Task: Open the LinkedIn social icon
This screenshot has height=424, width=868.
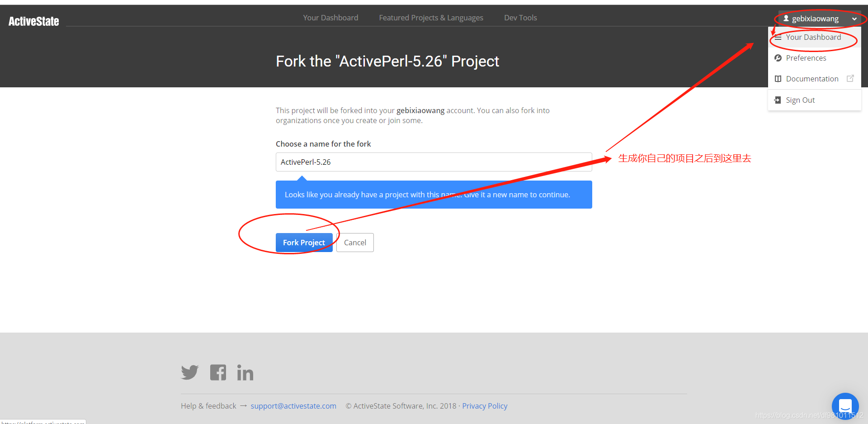Action: point(245,372)
